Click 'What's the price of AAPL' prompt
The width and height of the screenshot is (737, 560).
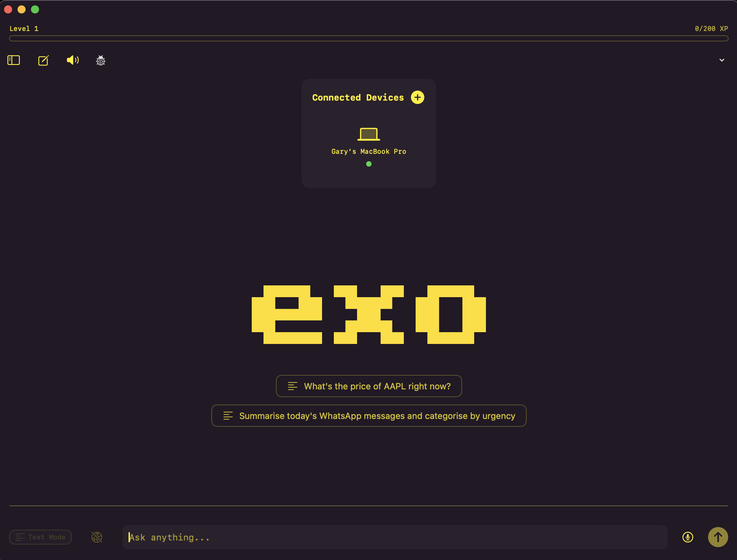tap(369, 386)
